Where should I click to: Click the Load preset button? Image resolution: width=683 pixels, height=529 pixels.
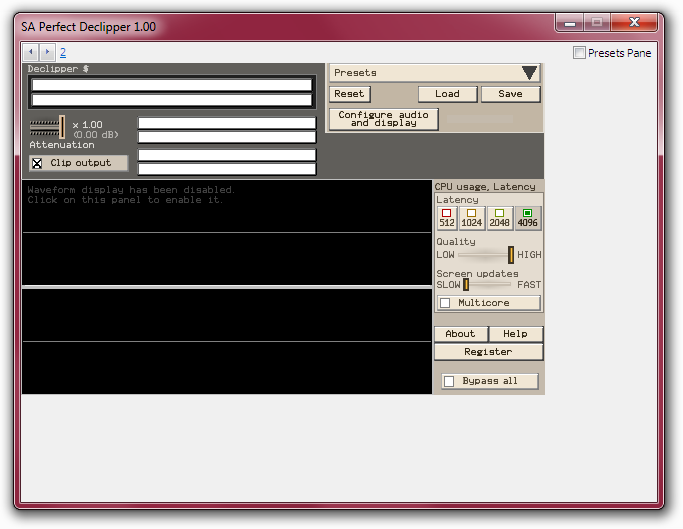[447, 94]
